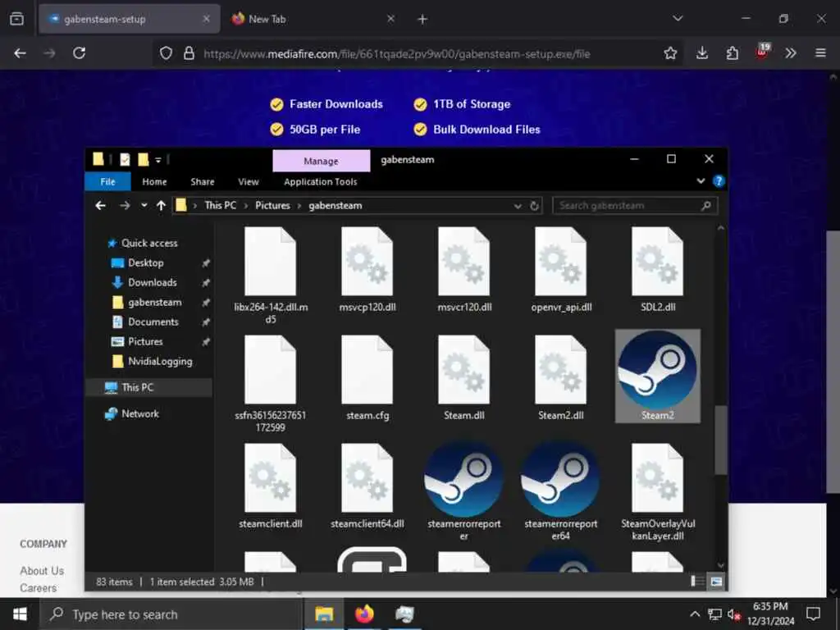Screen dimensions: 840x630
Task: Click the Search gabensteam field
Action: tap(635, 206)
